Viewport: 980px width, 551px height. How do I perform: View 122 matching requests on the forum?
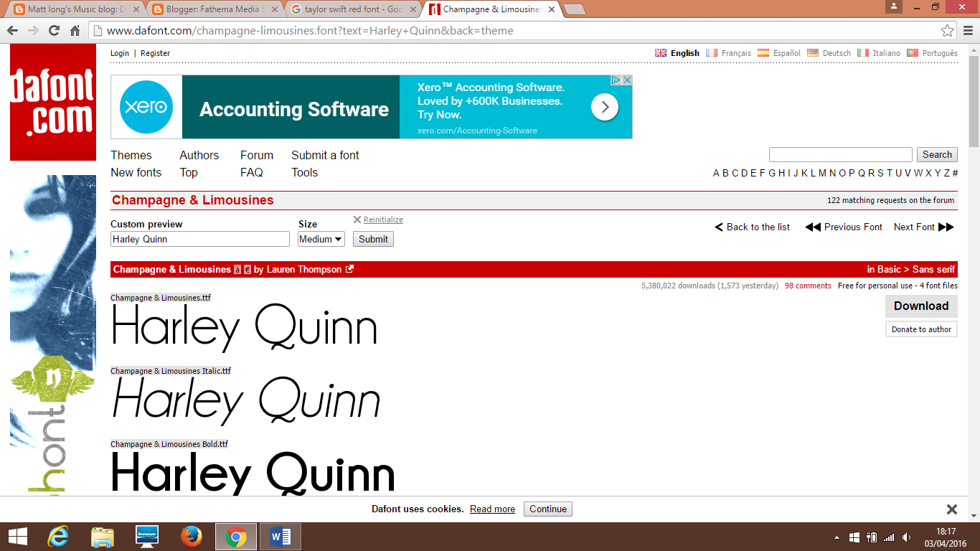click(x=890, y=200)
